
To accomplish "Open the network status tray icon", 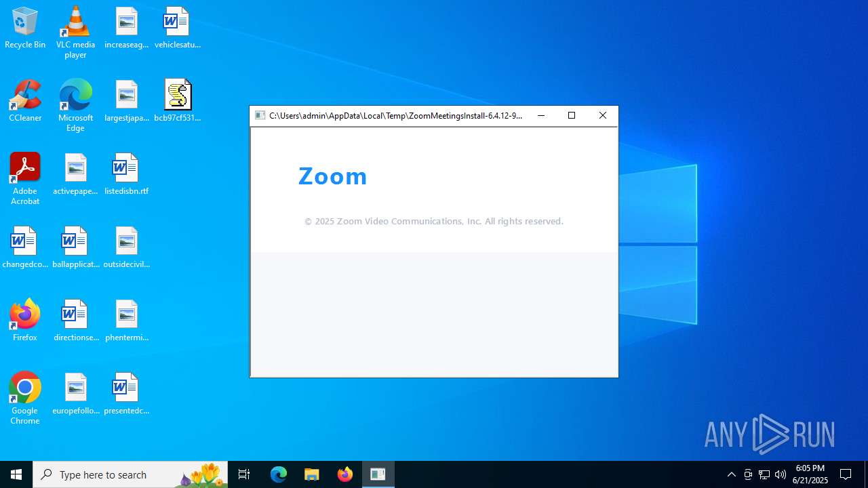I will point(764,474).
